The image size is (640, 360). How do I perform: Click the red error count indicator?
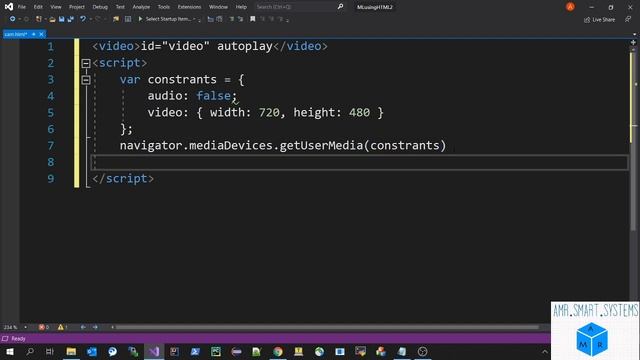tap(43, 327)
